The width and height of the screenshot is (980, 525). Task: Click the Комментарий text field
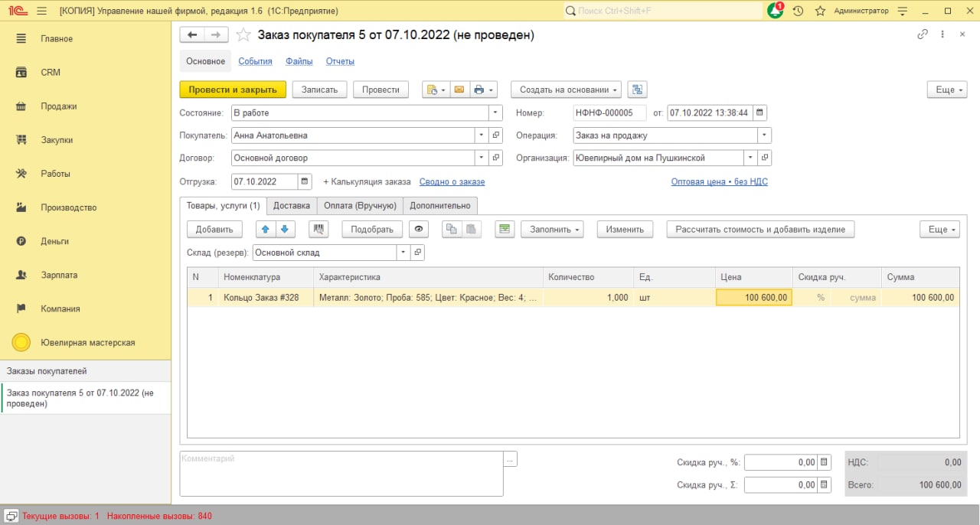point(341,474)
